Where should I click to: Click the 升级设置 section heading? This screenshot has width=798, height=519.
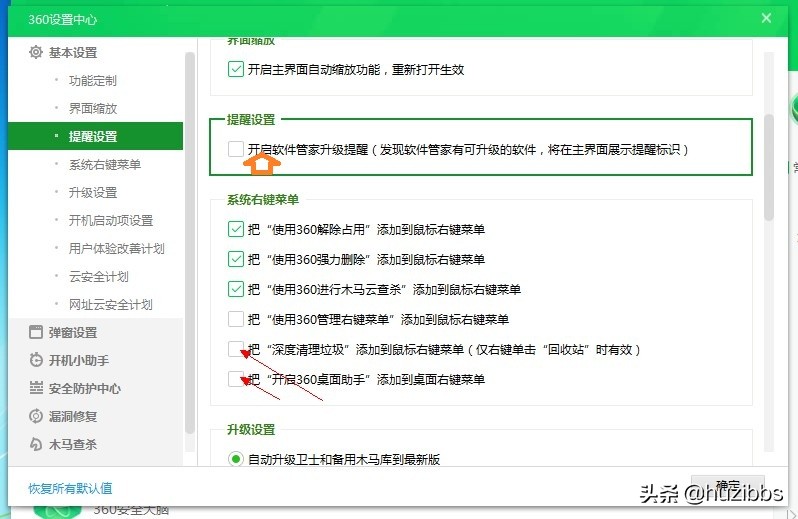coord(251,429)
